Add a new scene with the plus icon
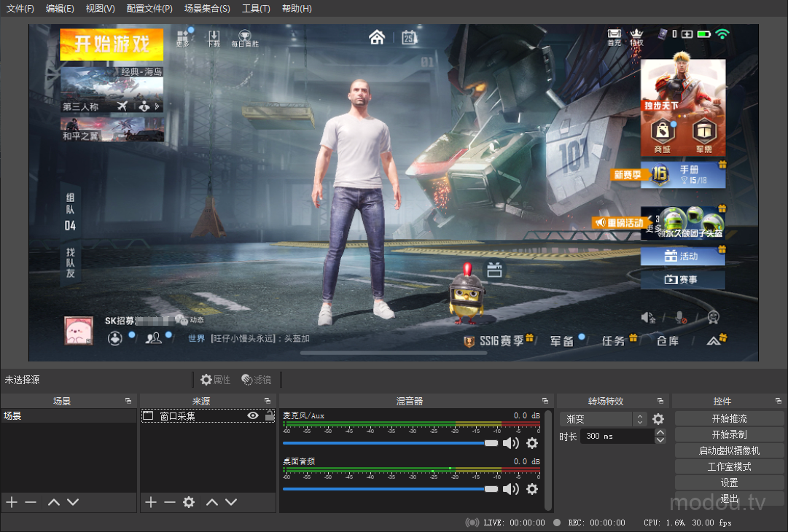The width and height of the screenshot is (788, 532). point(11,502)
